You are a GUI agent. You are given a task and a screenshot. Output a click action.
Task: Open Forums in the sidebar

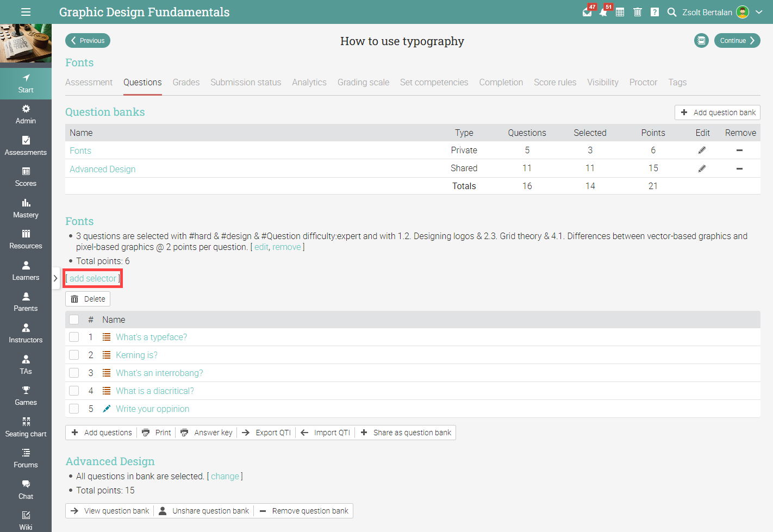[x=26, y=459]
